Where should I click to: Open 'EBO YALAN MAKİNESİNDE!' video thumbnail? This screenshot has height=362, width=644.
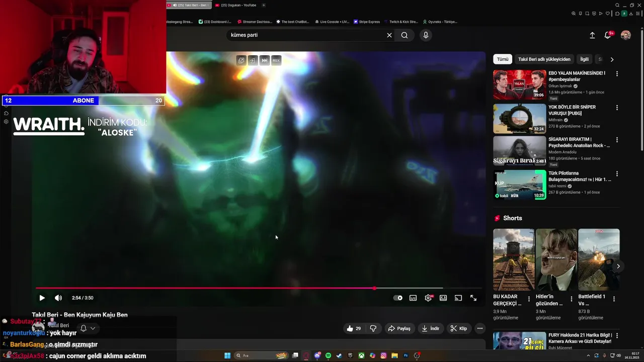pyautogui.click(x=519, y=84)
